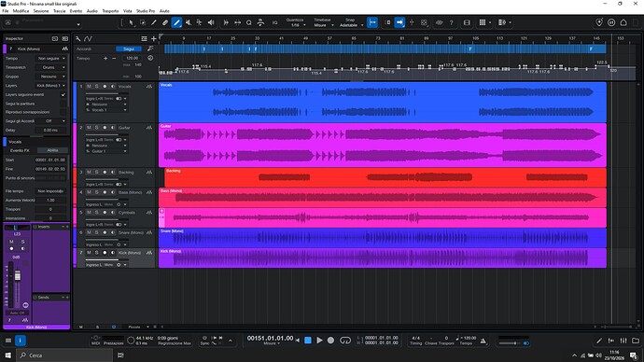Toggle the Inspector 'i' button
Viewport: 644px width, 362px height.
(x=21, y=341)
